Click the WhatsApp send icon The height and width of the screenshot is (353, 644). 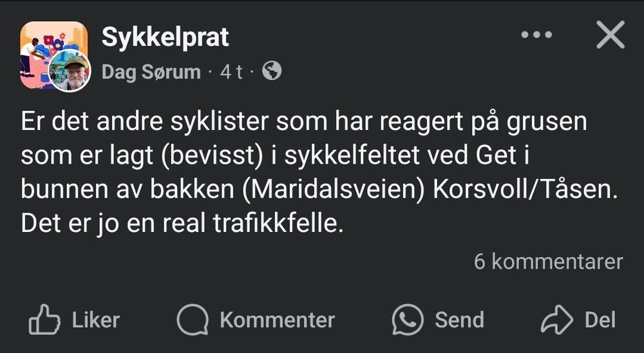click(x=408, y=320)
